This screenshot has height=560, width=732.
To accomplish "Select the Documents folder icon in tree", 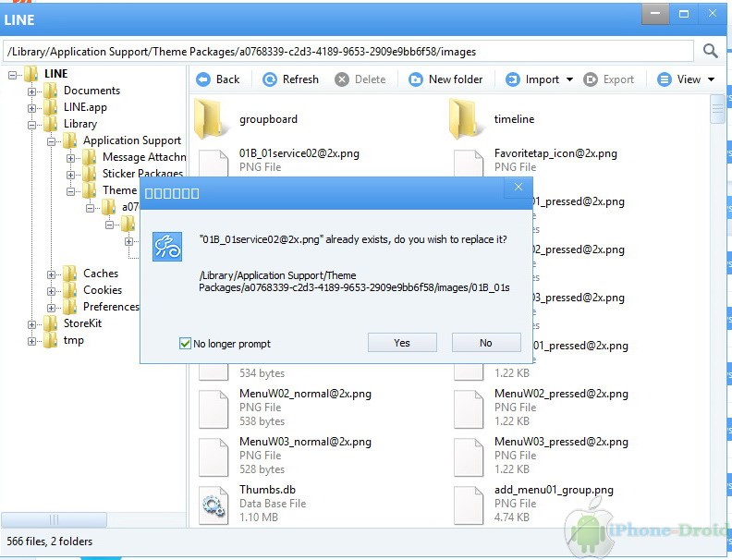I will coord(50,91).
